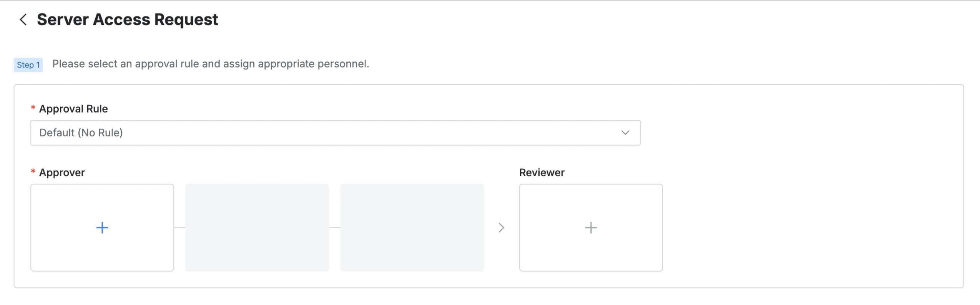
Task: Click the Approval Rule field label
Action: tap(73, 109)
